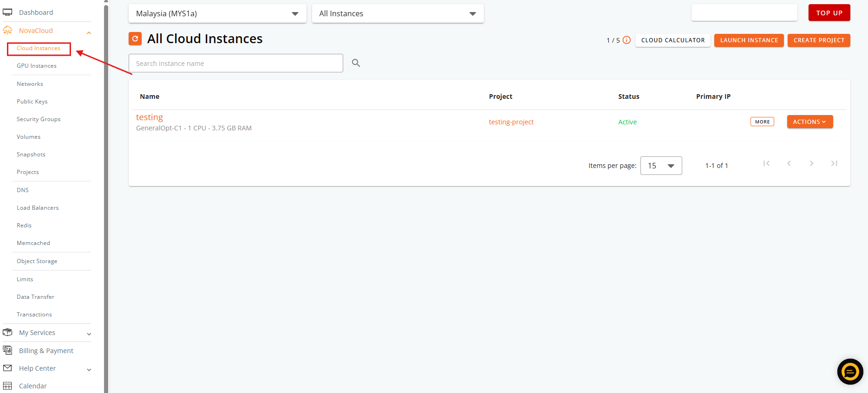868x393 pixels.
Task: Click the Launch Instance button
Action: point(749,40)
